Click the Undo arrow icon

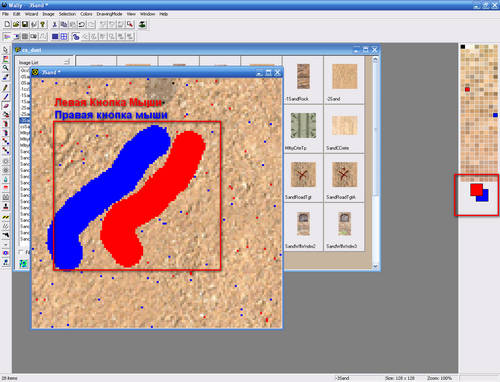(x=82, y=24)
